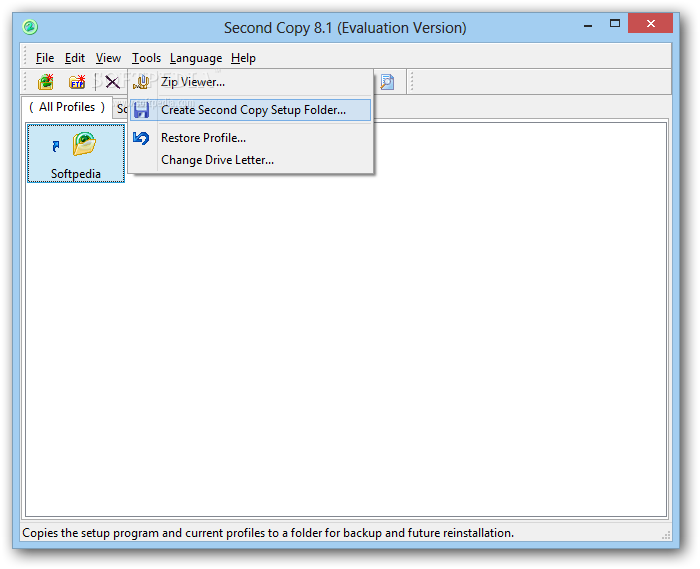Switch to the ( All Profiles ) tab
The image size is (700, 569).
click(x=67, y=107)
